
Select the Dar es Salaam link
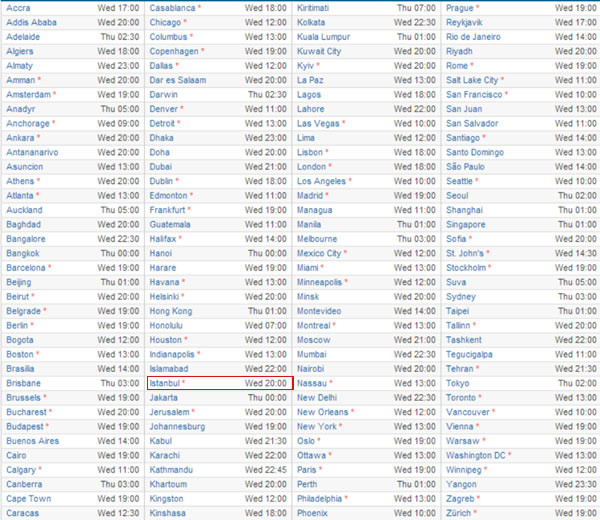[x=176, y=80]
